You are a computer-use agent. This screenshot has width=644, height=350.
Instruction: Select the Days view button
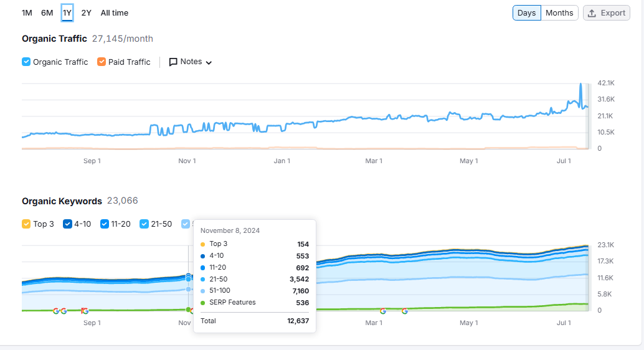coord(526,12)
